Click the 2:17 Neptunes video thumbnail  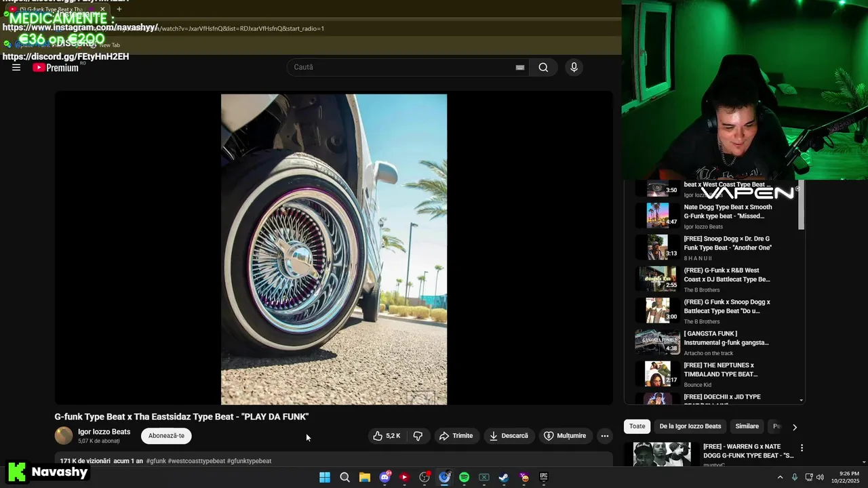(x=658, y=373)
